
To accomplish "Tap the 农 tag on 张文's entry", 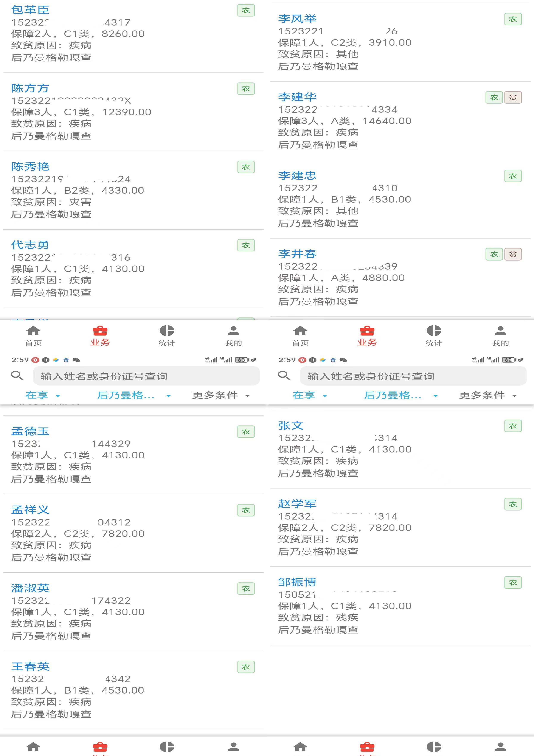I will coord(513,426).
